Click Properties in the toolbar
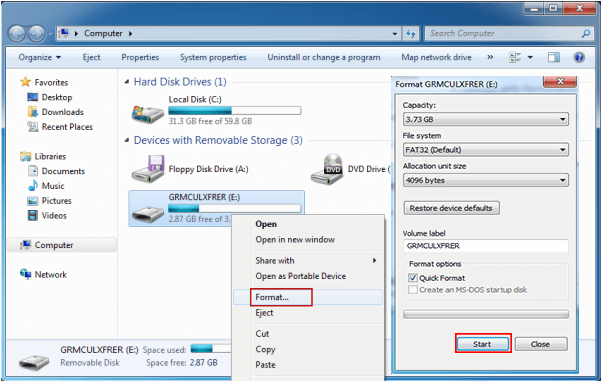This screenshot has width=602, height=382. [x=140, y=57]
